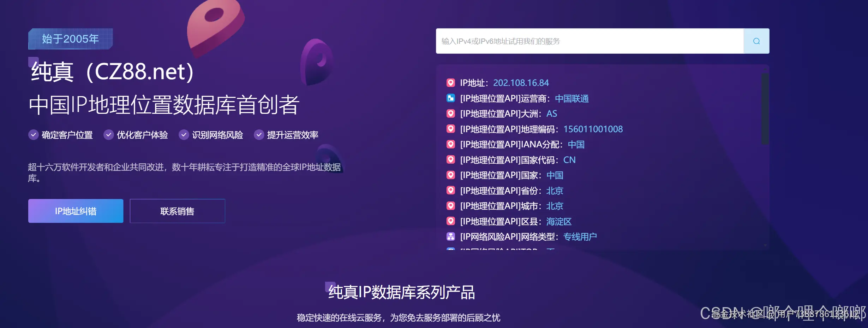Click the 联系销售 button
This screenshot has height=328, width=868.
(x=178, y=211)
